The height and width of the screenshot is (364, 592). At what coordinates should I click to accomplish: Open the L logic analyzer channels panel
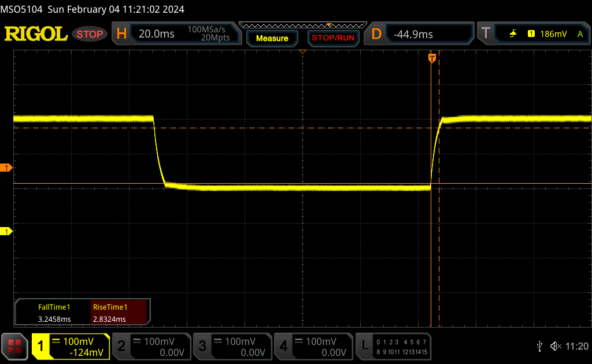tap(394, 346)
